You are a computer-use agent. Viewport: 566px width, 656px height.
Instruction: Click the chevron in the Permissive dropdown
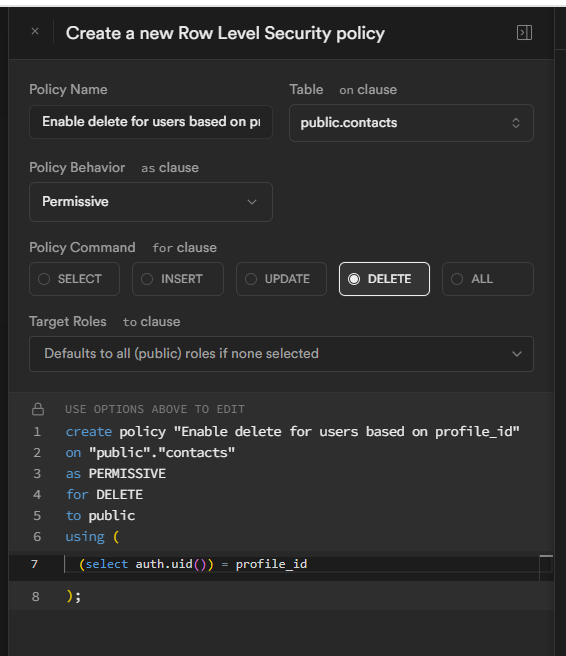[252, 202]
